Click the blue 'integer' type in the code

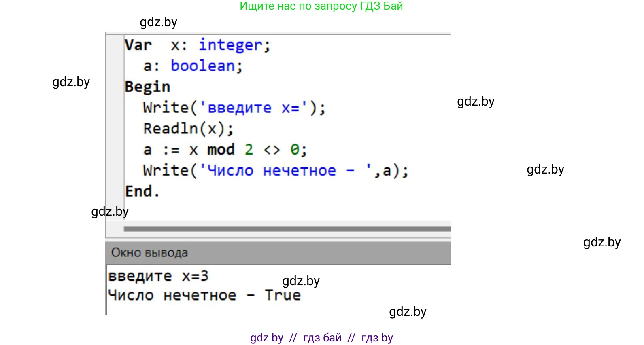(x=230, y=45)
